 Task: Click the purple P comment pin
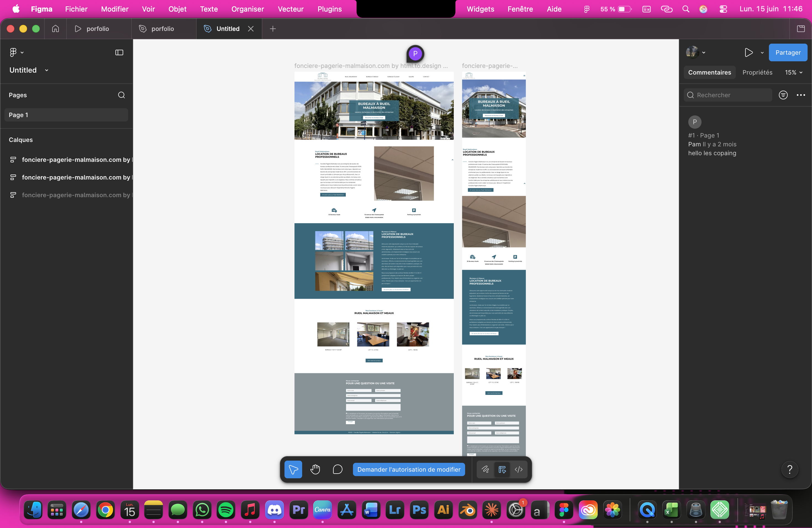coord(415,54)
